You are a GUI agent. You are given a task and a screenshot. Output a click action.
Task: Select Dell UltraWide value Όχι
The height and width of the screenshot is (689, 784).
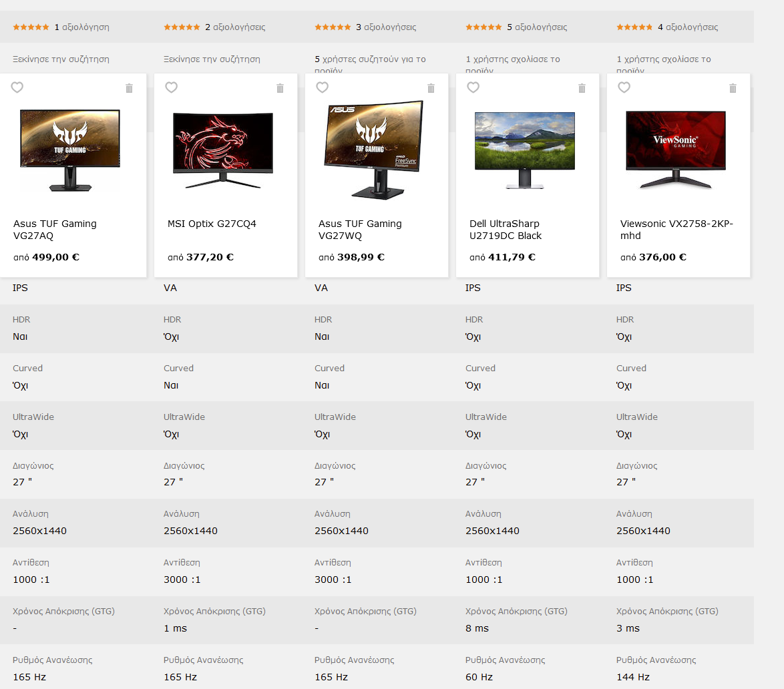(473, 434)
